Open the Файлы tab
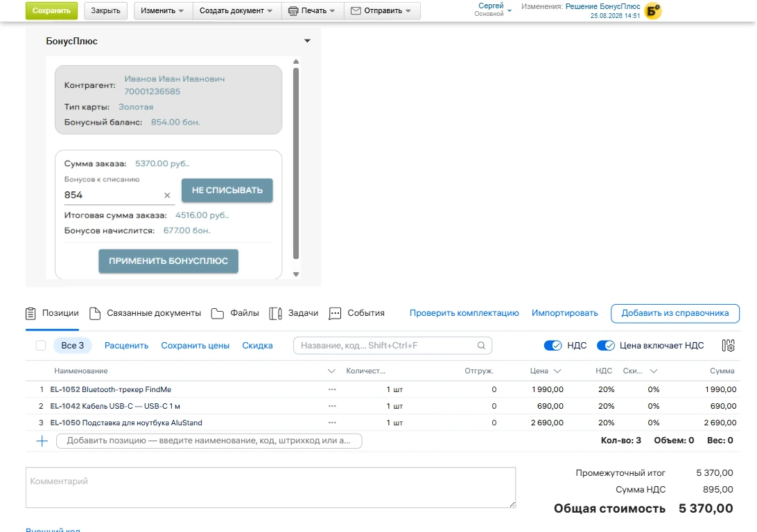 (x=235, y=313)
